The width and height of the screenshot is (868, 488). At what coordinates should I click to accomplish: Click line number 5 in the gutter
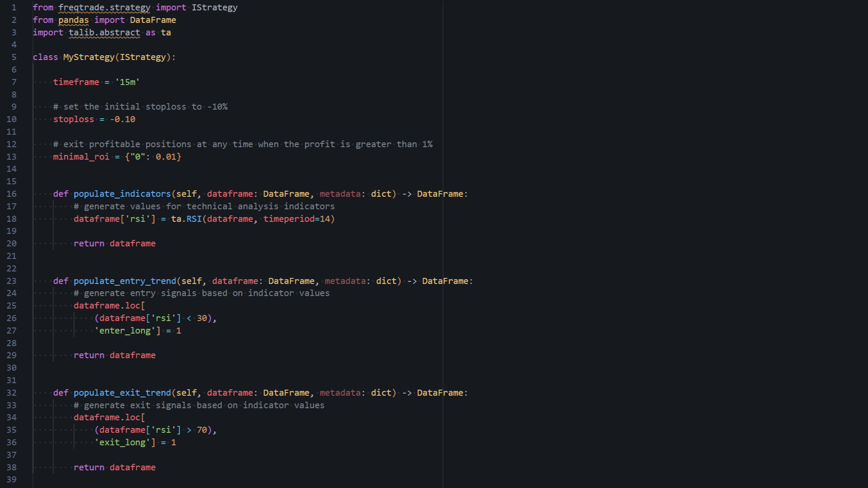(14, 57)
